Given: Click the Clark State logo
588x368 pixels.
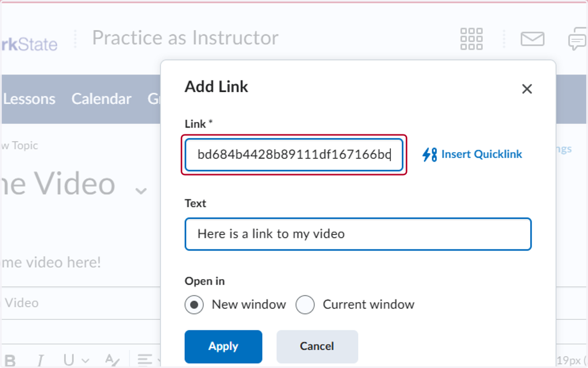Looking at the screenshot, I should (x=29, y=45).
